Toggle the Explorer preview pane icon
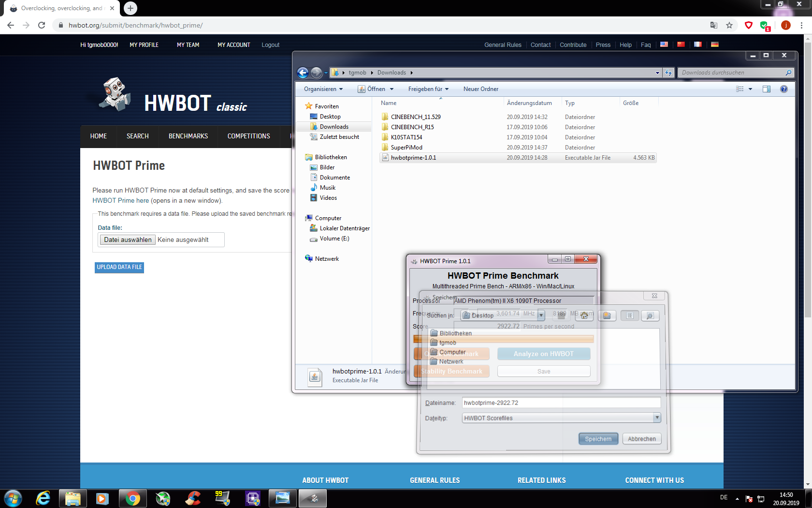 pos(767,89)
